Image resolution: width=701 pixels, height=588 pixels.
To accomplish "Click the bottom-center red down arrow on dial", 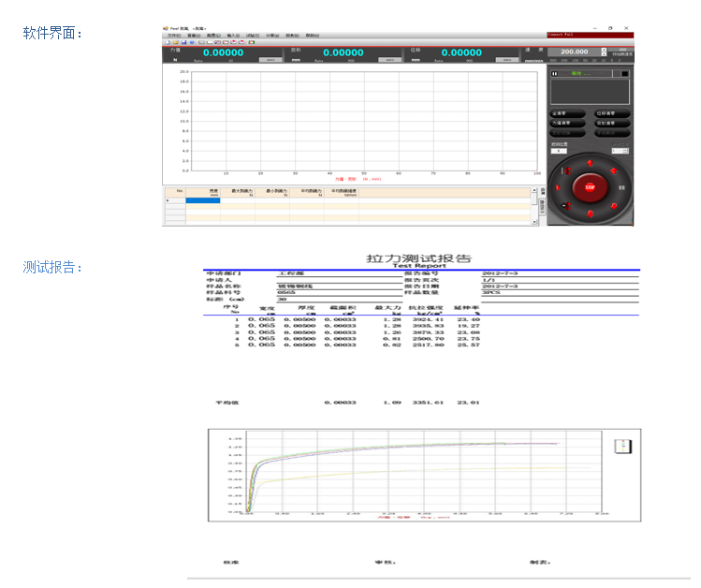I will coord(591,214).
